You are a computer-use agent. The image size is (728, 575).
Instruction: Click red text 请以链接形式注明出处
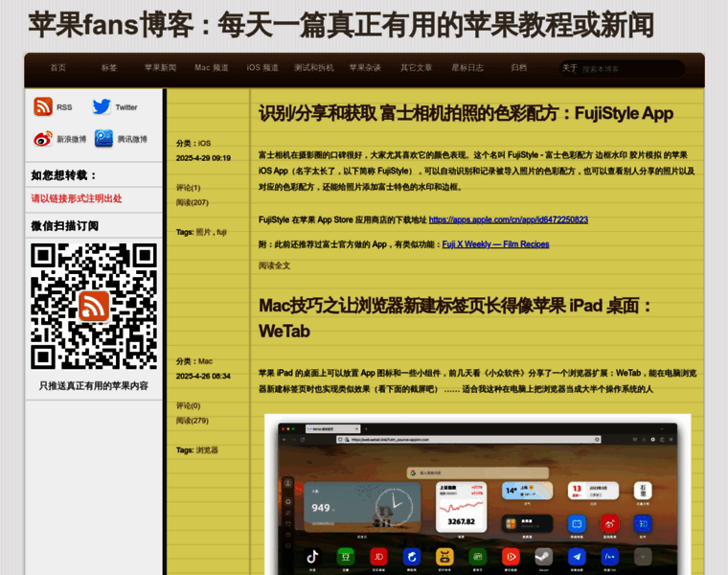[76, 198]
